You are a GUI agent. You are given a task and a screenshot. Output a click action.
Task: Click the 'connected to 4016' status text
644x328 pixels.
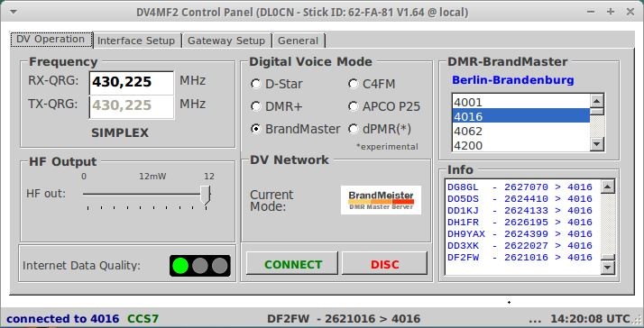coord(63,319)
